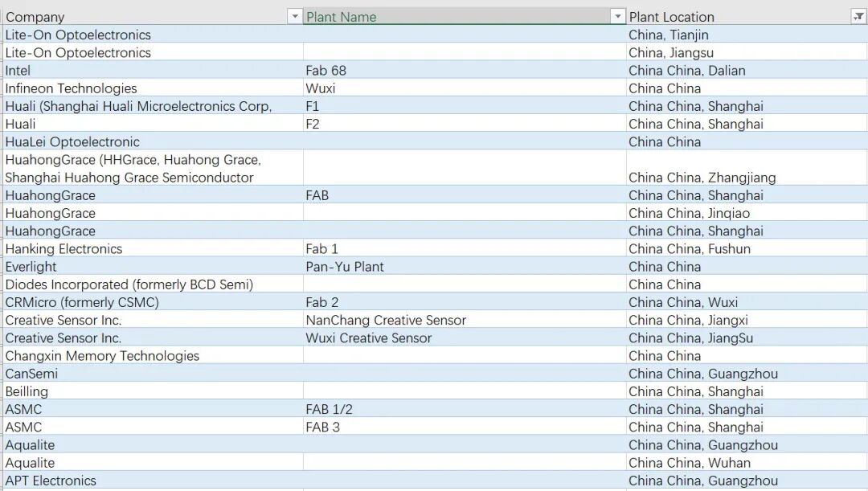Select the CRMicro (formerly CSMC) cell

(x=153, y=302)
